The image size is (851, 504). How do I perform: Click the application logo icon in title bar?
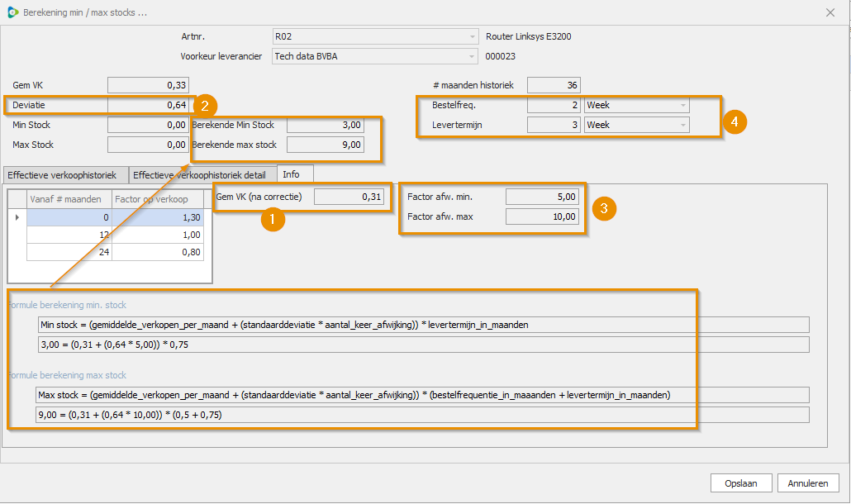coord(12,12)
